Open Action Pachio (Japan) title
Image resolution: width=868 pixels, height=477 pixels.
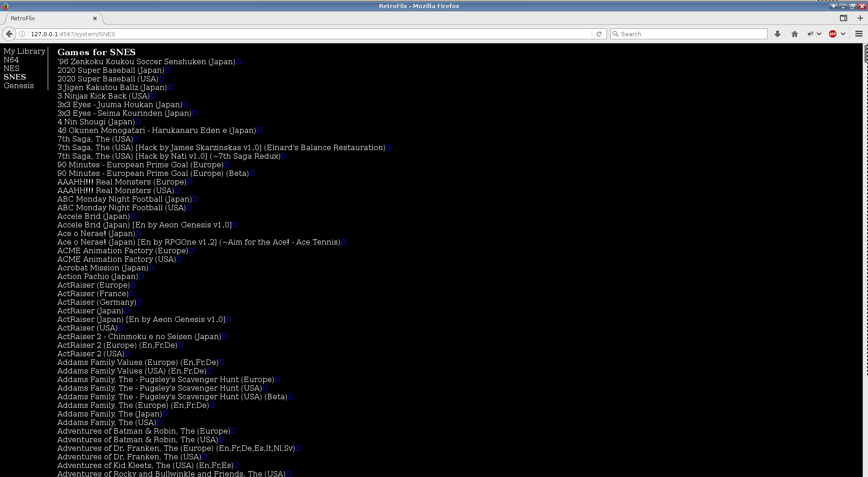tap(98, 276)
